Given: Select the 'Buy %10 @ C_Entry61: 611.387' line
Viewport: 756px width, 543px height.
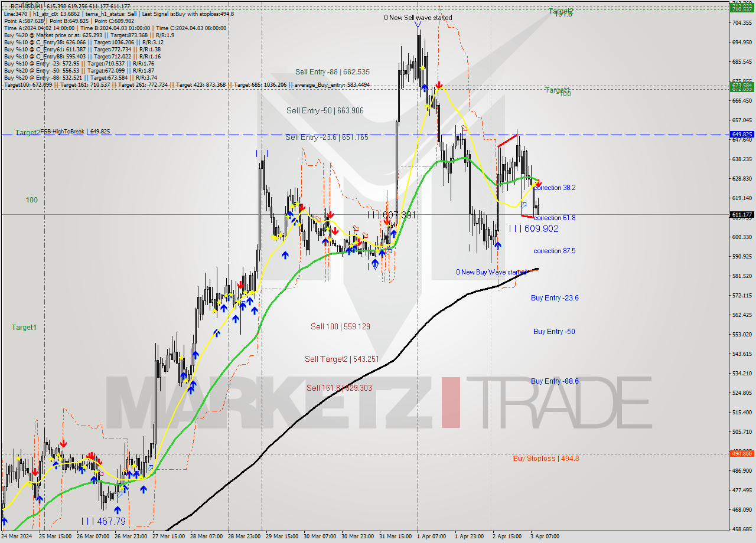Looking at the screenshot, I should click(x=83, y=50).
